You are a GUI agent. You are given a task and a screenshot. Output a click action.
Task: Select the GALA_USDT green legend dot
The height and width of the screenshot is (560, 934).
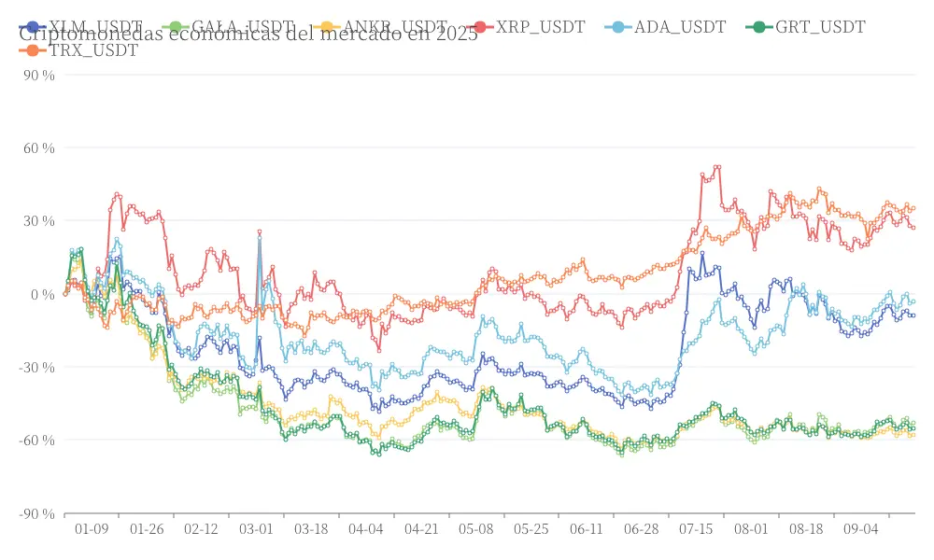tap(176, 27)
